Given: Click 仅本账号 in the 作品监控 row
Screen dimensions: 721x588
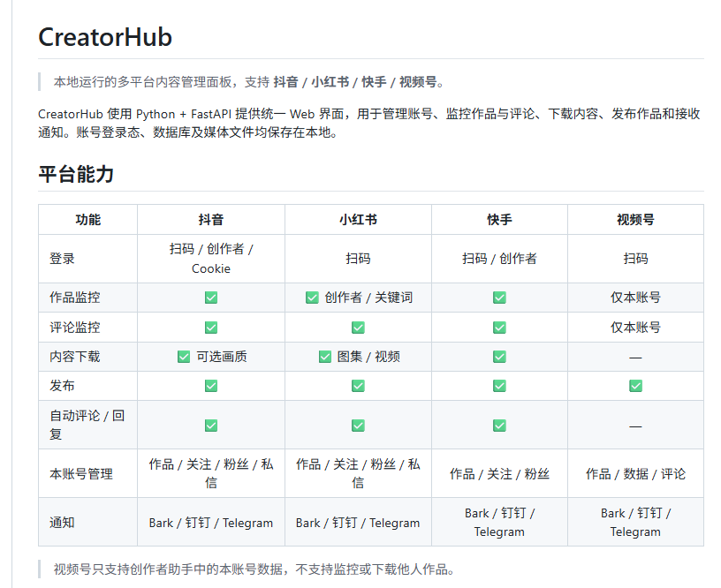Looking at the screenshot, I should click(635, 298).
